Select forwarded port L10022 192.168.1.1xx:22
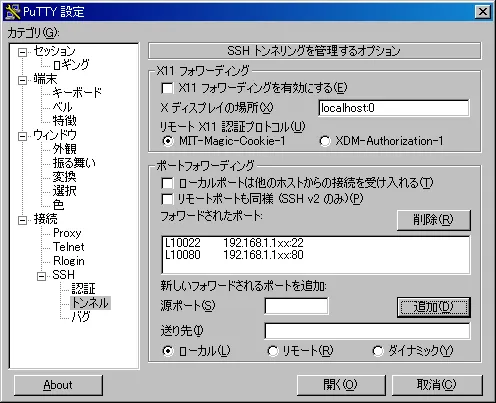The width and height of the screenshot is (496, 403). 316,243
